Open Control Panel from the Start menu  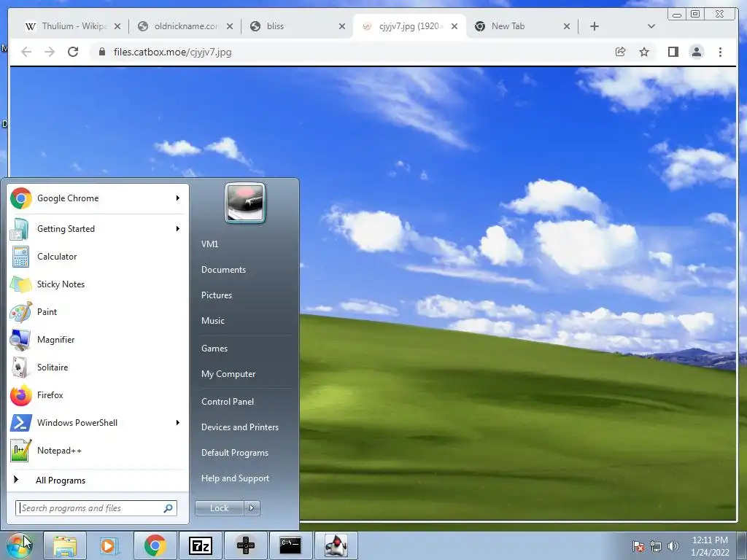(228, 402)
